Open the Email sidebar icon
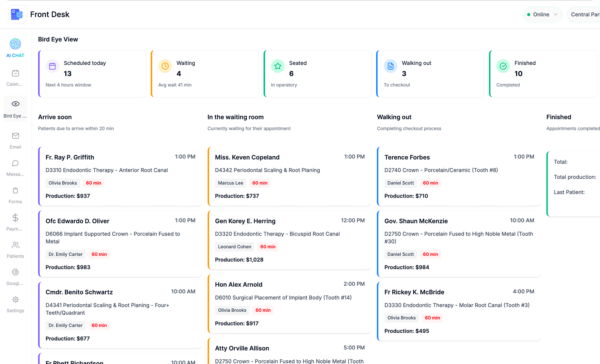Viewport: 600px width, 364px height. pyautogui.click(x=15, y=136)
